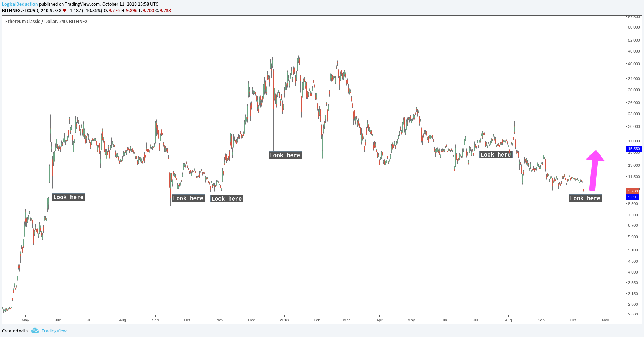Image resolution: width=644 pixels, height=337 pixels.
Task: Click the TradingView cloud logo icon
Action: coord(35,330)
